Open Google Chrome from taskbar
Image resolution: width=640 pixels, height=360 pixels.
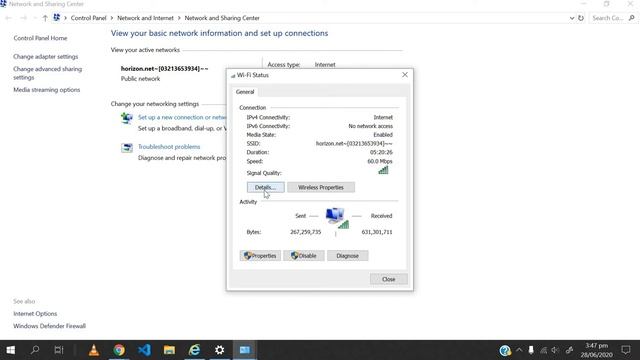(x=119, y=350)
